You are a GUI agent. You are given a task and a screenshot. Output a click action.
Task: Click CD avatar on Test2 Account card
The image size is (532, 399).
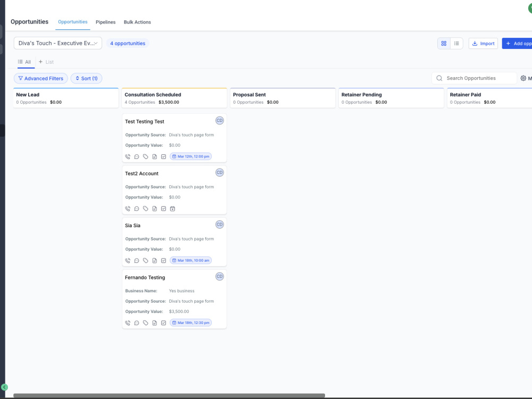(x=220, y=172)
